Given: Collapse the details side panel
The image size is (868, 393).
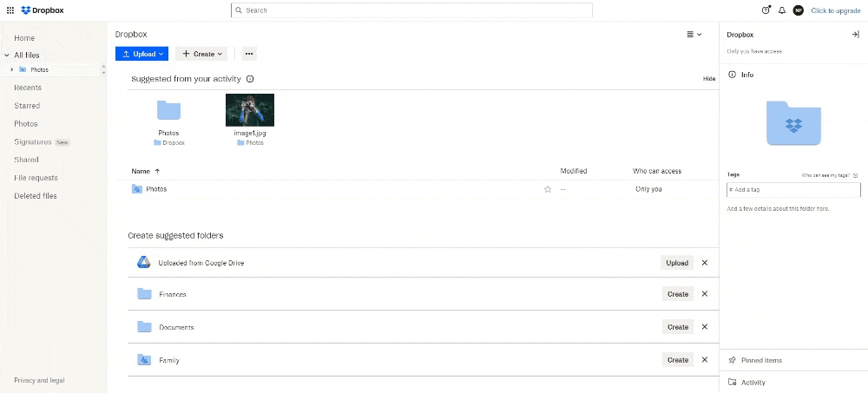Looking at the screenshot, I should 855,35.
